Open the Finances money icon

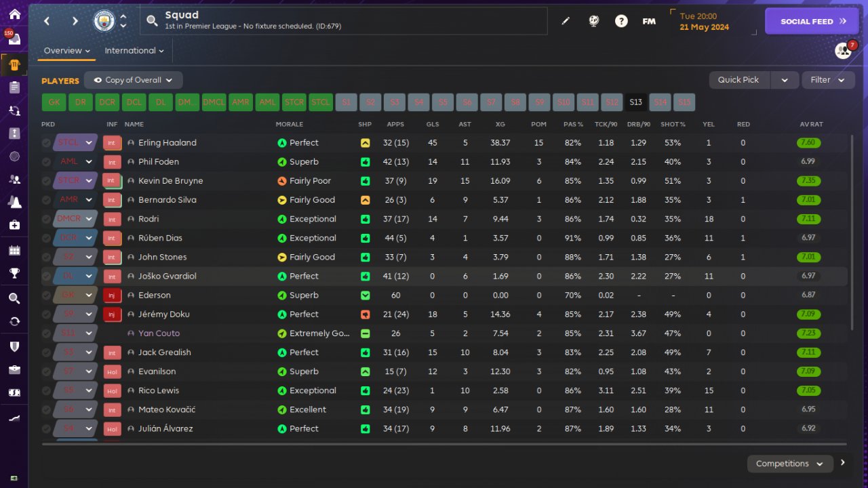coord(14,392)
